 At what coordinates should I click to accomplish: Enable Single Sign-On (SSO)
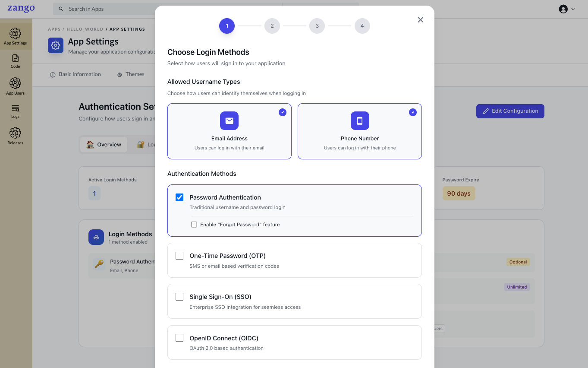pos(179,297)
